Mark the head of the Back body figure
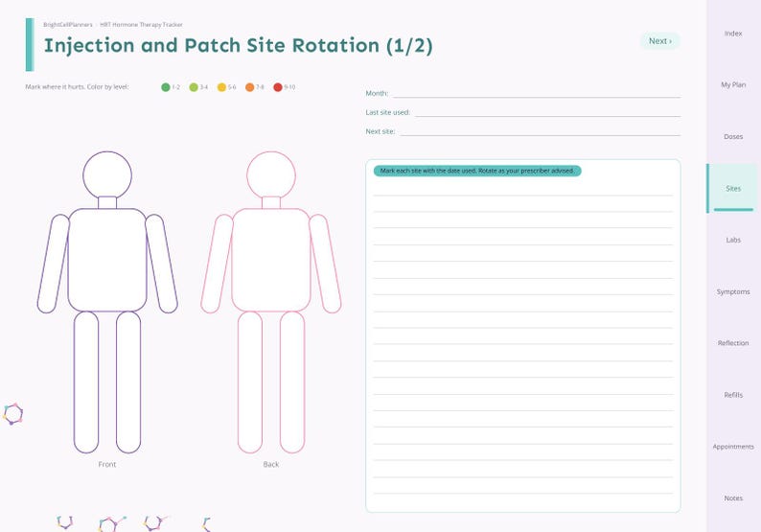Viewport: 761px width, 532px height. pos(271,175)
